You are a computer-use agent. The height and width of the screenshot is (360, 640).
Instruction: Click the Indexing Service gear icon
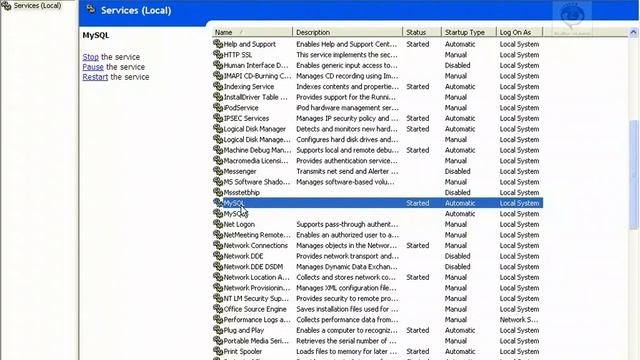[218, 86]
